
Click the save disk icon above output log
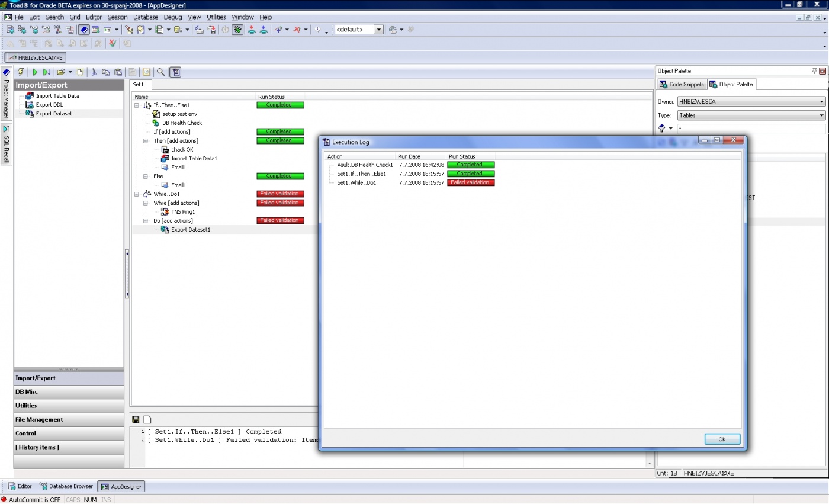coord(136,420)
